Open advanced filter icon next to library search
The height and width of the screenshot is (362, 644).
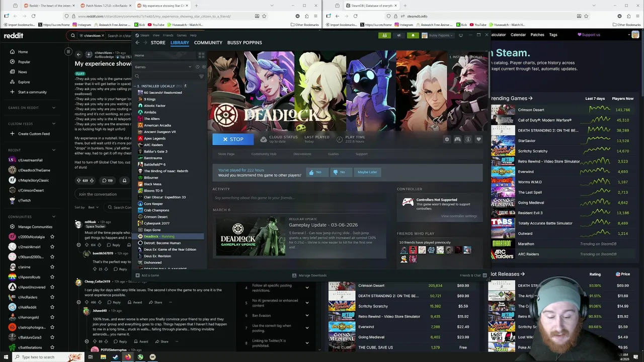(x=201, y=76)
